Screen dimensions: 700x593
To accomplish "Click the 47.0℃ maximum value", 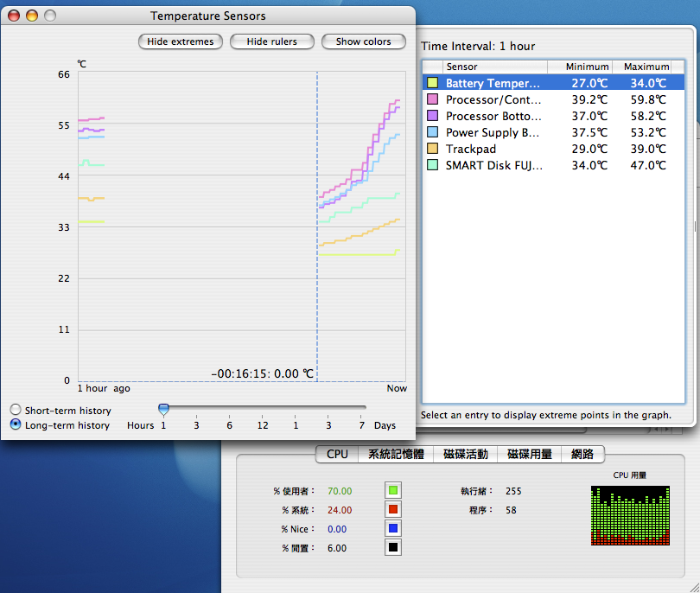I will (648, 166).
